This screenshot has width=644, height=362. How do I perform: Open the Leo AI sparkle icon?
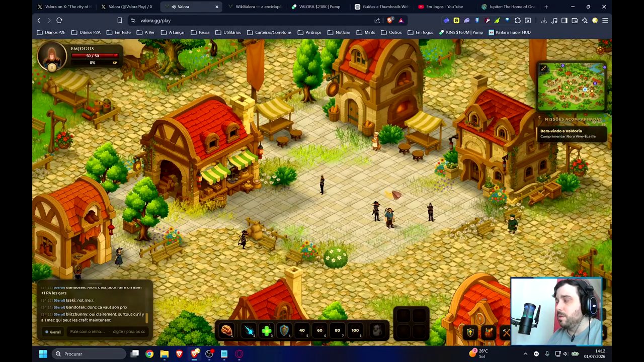coord(585,21)
